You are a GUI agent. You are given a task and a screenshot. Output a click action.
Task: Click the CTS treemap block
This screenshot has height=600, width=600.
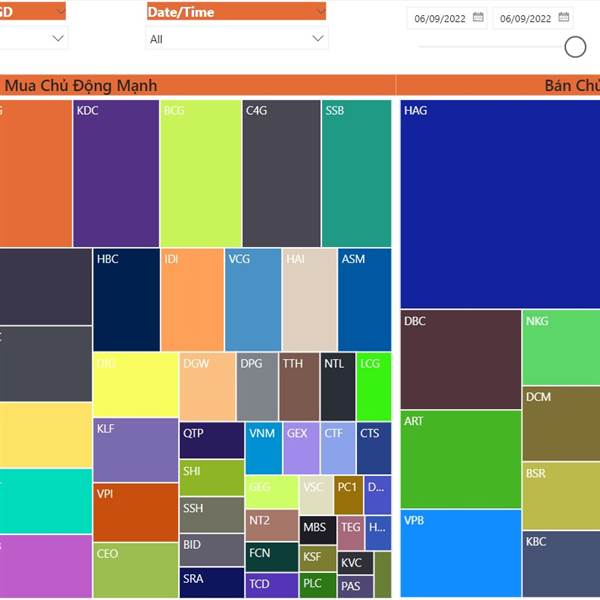coord(374,448)
